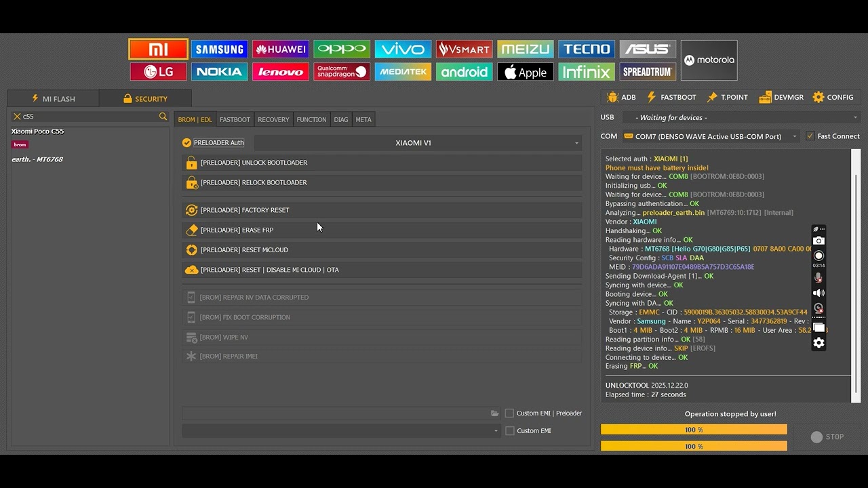Run PRELOADER Relock Bootloader
The width and height of the screenshot is (868, 488).
point(382,182)
